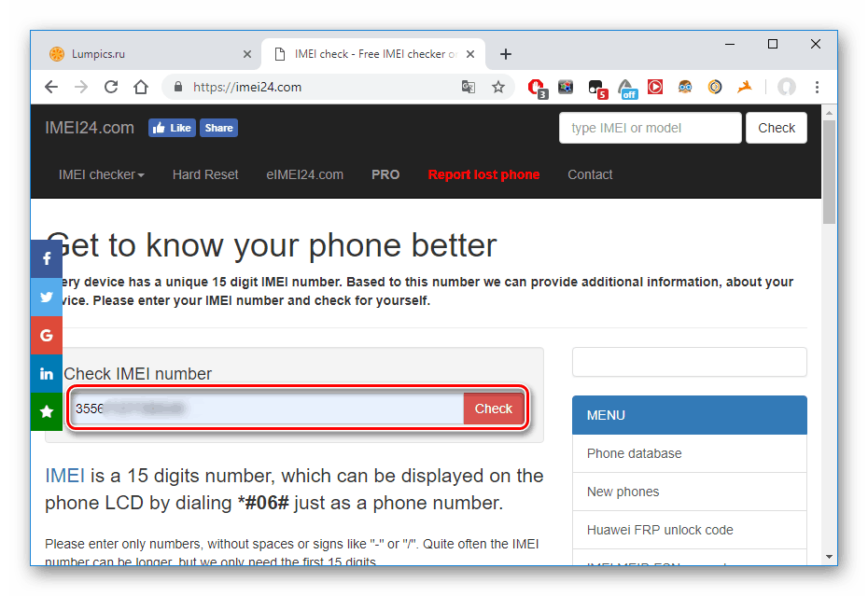The width and height of the screenshot is (868, 596).
Task: Open the black extension with badge 5
Action: pyautogui.click(x=596, y=88)
